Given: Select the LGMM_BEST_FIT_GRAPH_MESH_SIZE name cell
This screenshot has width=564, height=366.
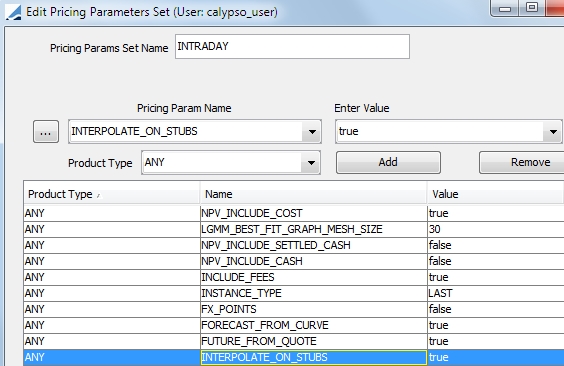Looking at the screenshot, I should (x=314, y=229).
